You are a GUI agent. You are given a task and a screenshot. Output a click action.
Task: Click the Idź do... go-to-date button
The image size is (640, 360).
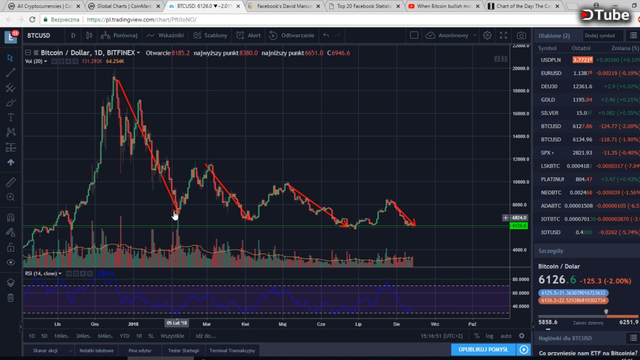pos(206,336)
